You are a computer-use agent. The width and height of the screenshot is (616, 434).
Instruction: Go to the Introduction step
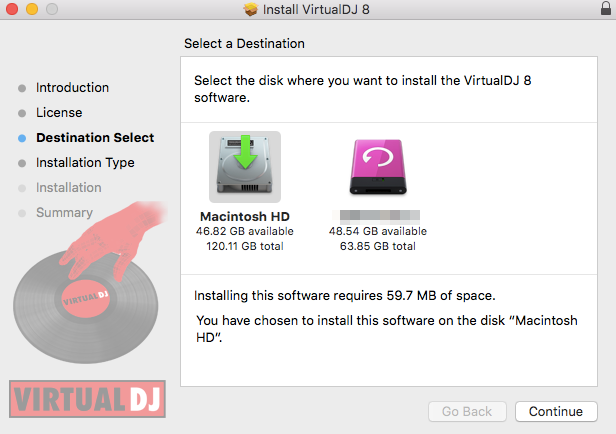pos(72,88)
